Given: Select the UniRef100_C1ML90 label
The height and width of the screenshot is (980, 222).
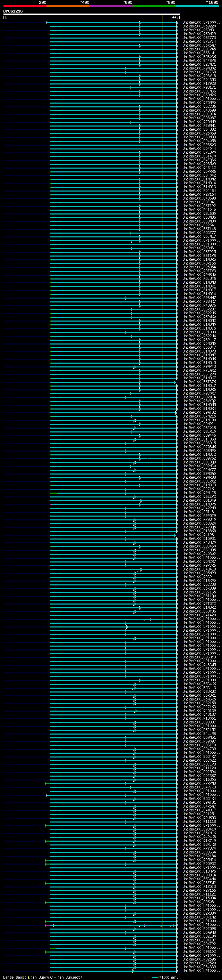Looking at the screenshot, I should (199, 420).
